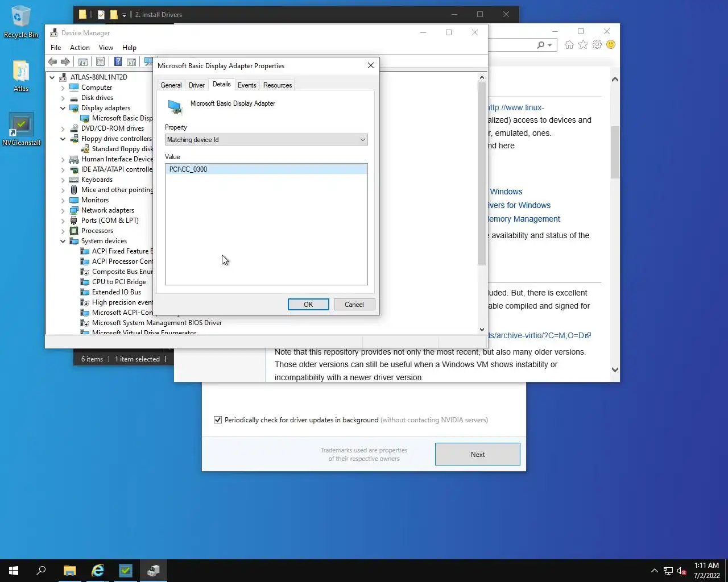Open the 'ivers for Windows' link in Internet Explorer
728x582 pixels.
coord(519,205)
